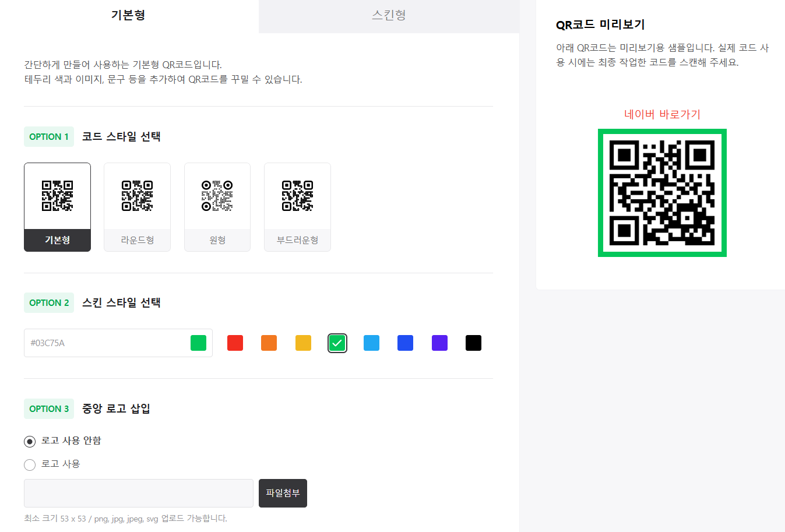Screen dimensions: 785x532
Task: Click the OPTION 1 label badge
Action: click(49, 136)
